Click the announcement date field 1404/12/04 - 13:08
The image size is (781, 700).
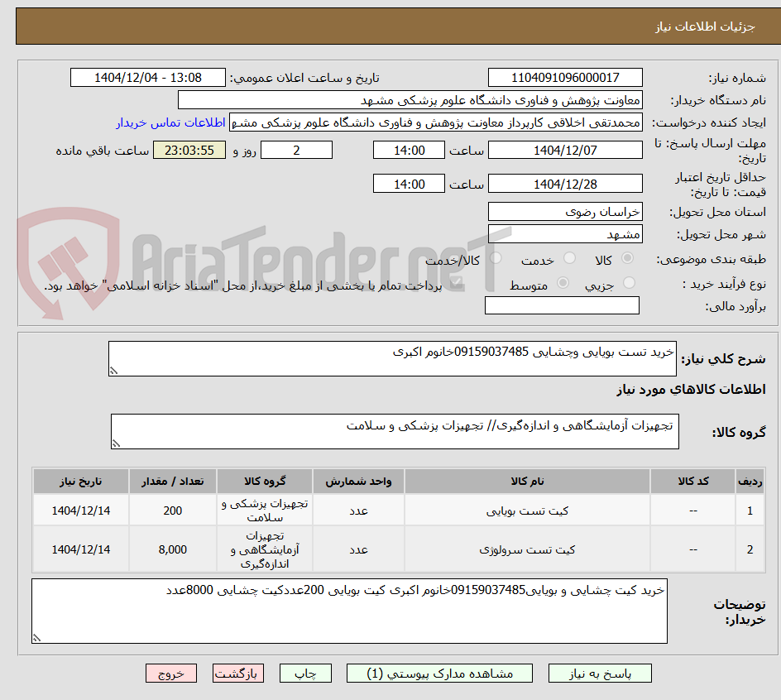click(x=148, y=78)
